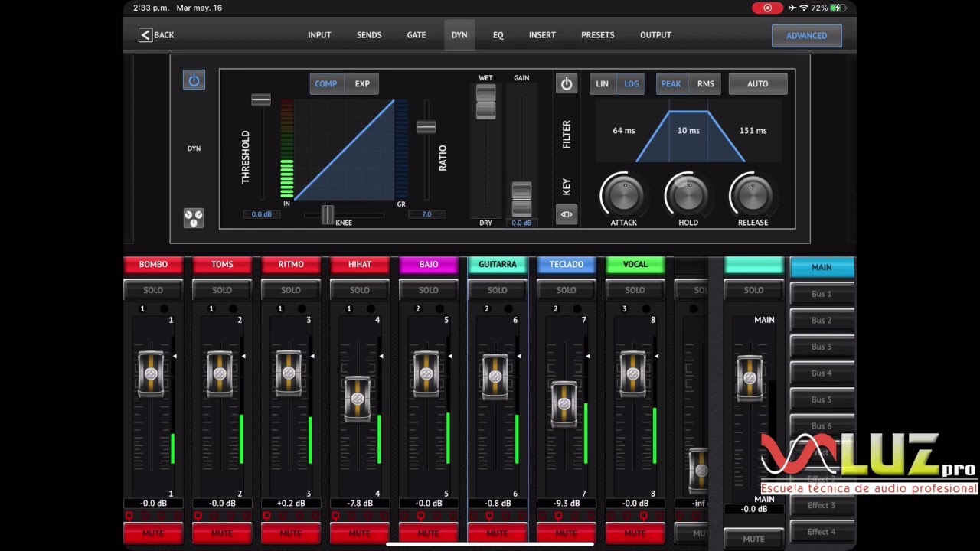The image size is (980, 551).
Task: Mute the HIHAT channel
Action: click(360, 533)
